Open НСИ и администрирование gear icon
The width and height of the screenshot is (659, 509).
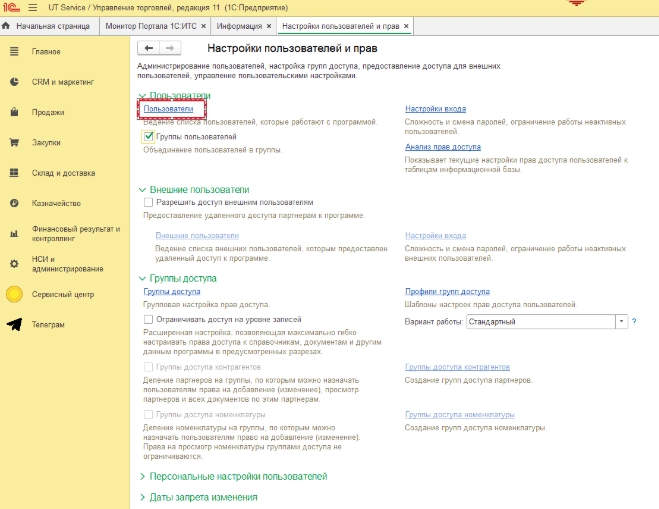[x=15, y=263]
